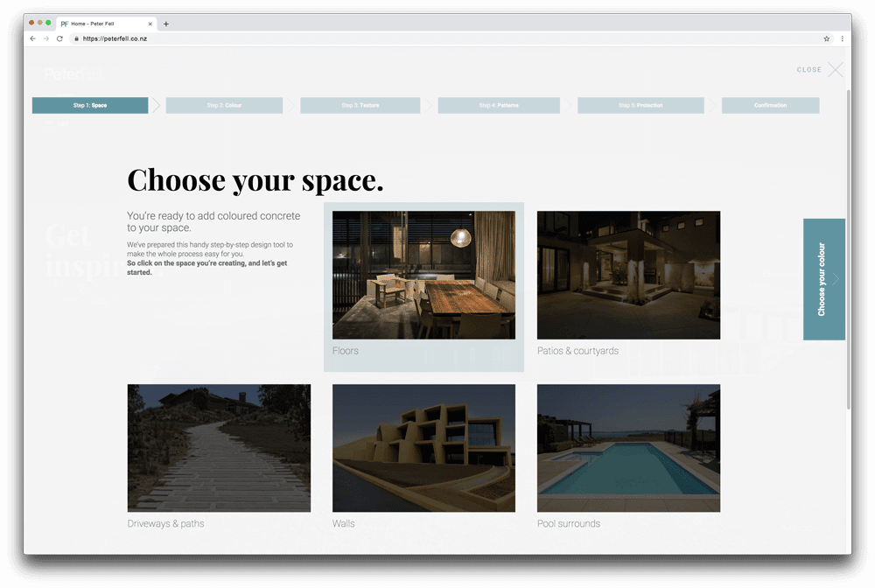This screenshot has height=588, width=875.
Task: Bookmark this page with the star icon
Action: 826,38
